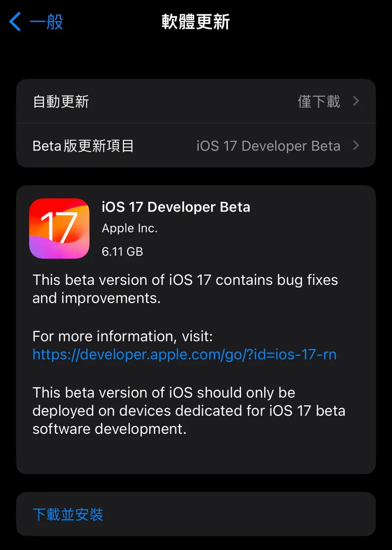Expand 自動更新 using its right chevron
Image resolution: width=392 pixels, height=550 pixels.
[356, 101]
